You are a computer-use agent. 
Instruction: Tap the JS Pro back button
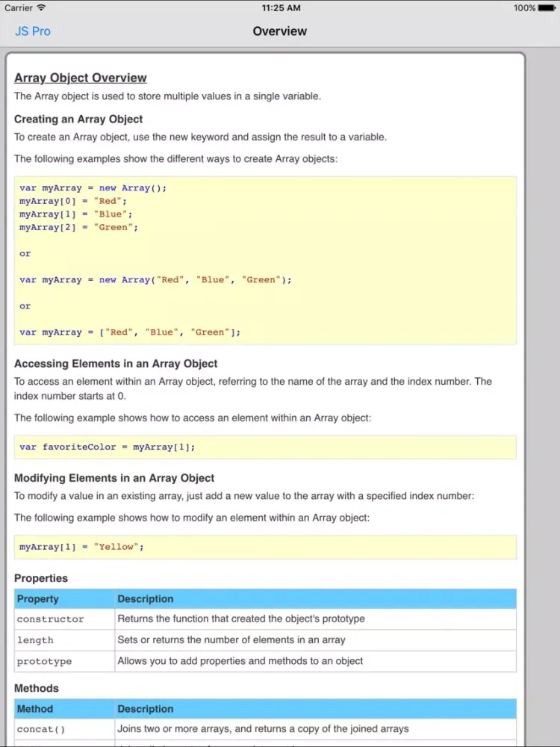click(33, 31)
